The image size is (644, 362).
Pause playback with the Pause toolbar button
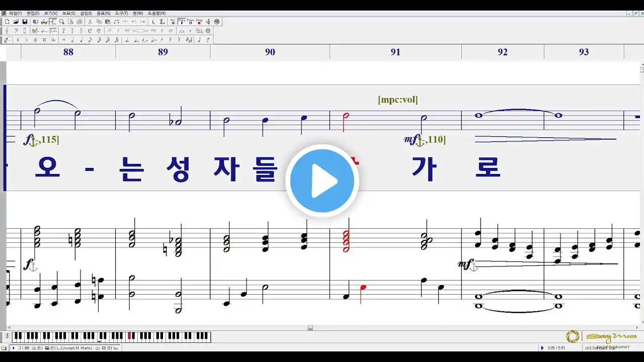tap(191, 22)
